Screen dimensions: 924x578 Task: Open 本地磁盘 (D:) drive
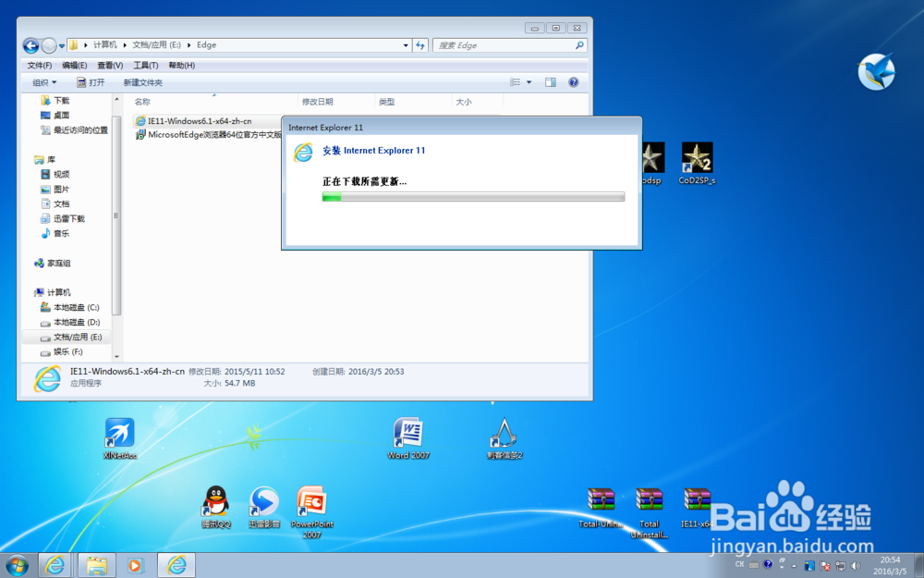[x=69, y=322]
